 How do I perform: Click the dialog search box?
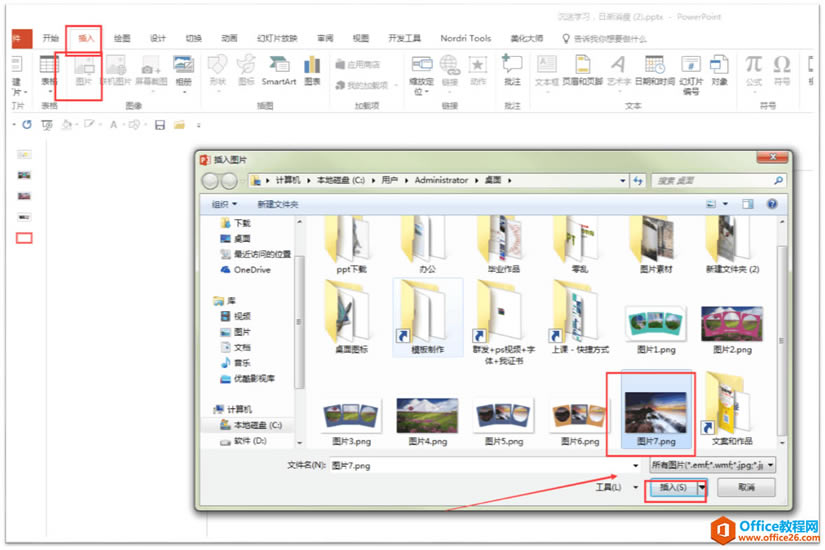pos(719,181)
